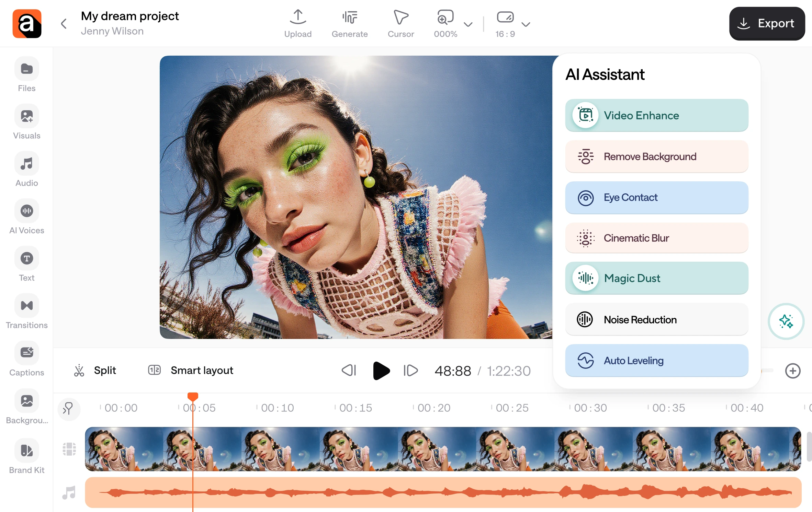Toggle Smart layout mode
This screenshot has width=812, height=512.
tap(191, 370)
